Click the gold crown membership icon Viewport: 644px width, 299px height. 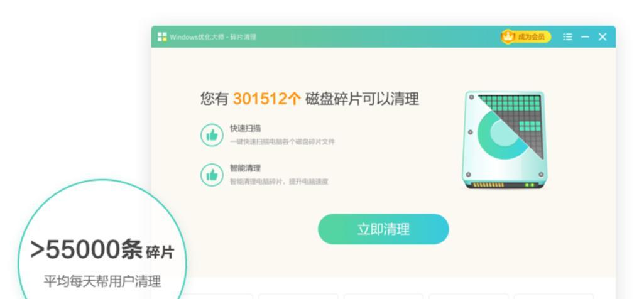pos(508,36)
